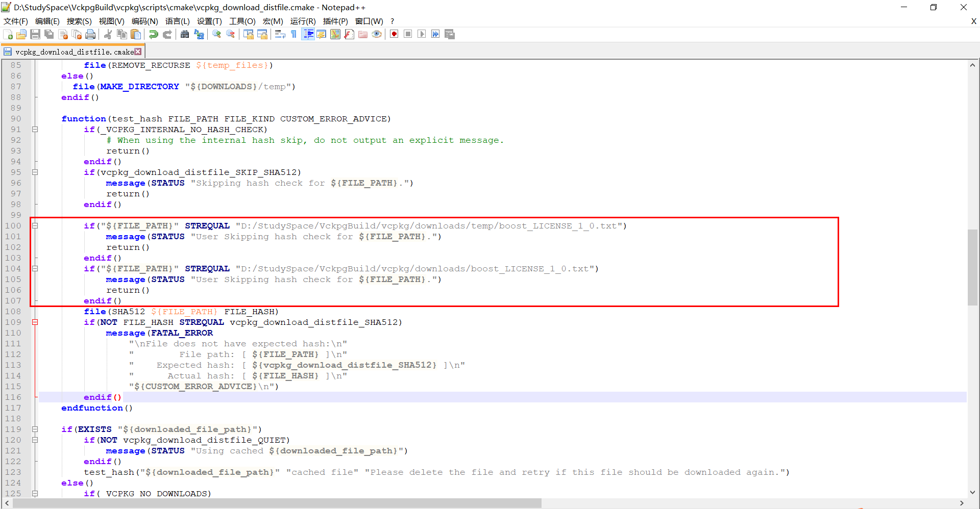This screenshot has width=980, height=509.
Task: Click the New file toolbar icon
Action: click(x=8, y=34)
